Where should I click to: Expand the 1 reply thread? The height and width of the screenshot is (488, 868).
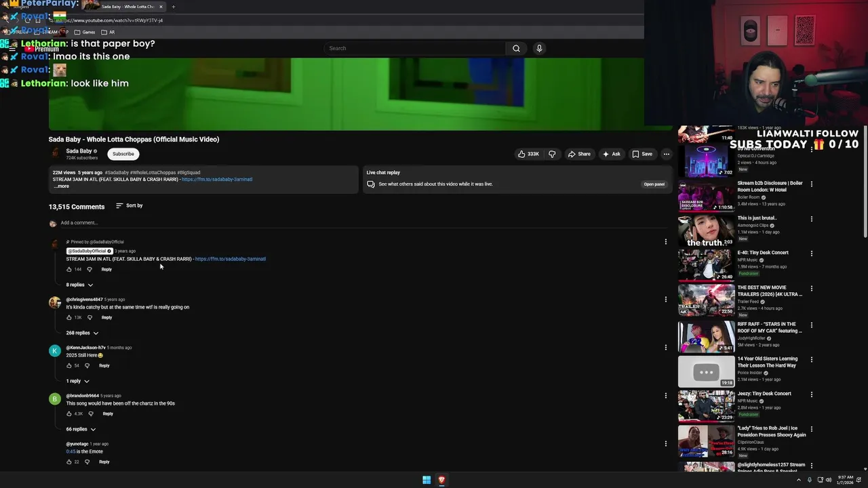[x=77, y=381]
